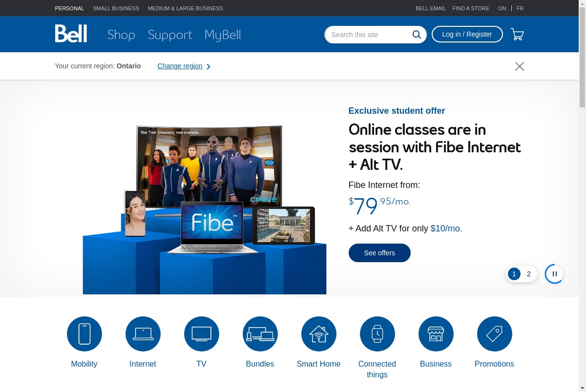This screenshot has height=392, width=586.
Task: Open the Support menu
Action: 170,35
